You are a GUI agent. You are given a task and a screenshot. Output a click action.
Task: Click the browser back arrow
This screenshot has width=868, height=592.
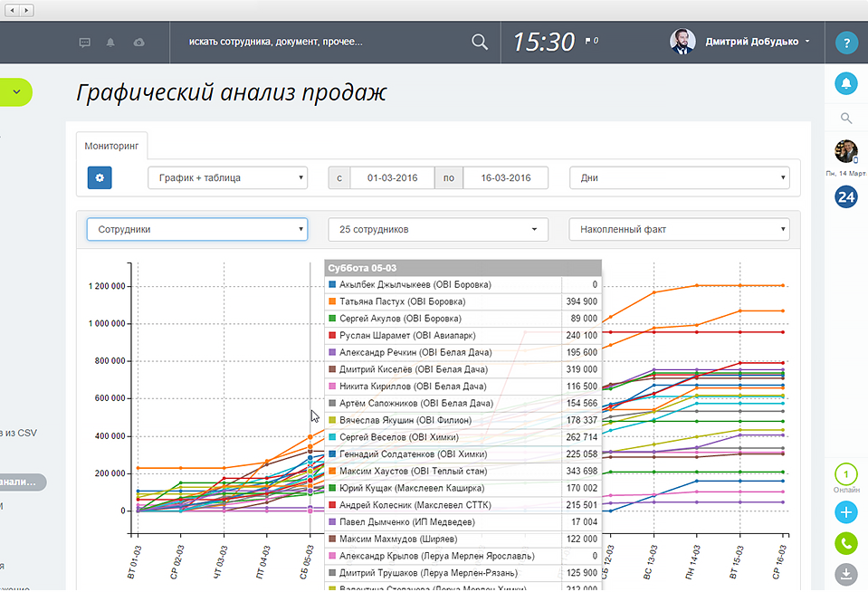pyautogui.click(x=12, y=10)
